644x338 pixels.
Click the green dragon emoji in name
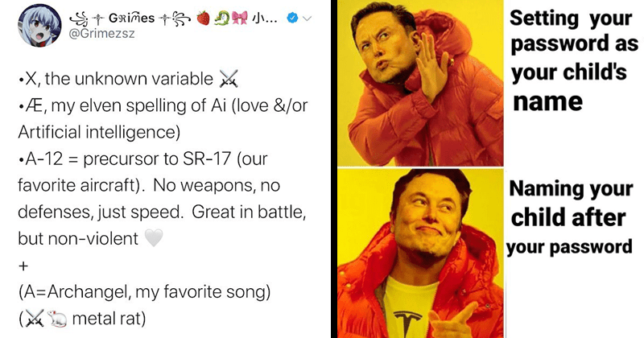point(221,18)
